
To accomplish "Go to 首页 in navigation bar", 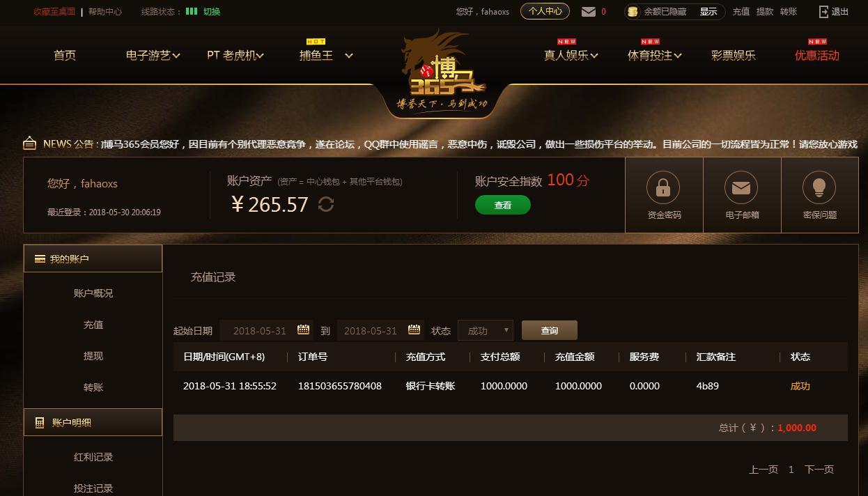I will (65, 55).
